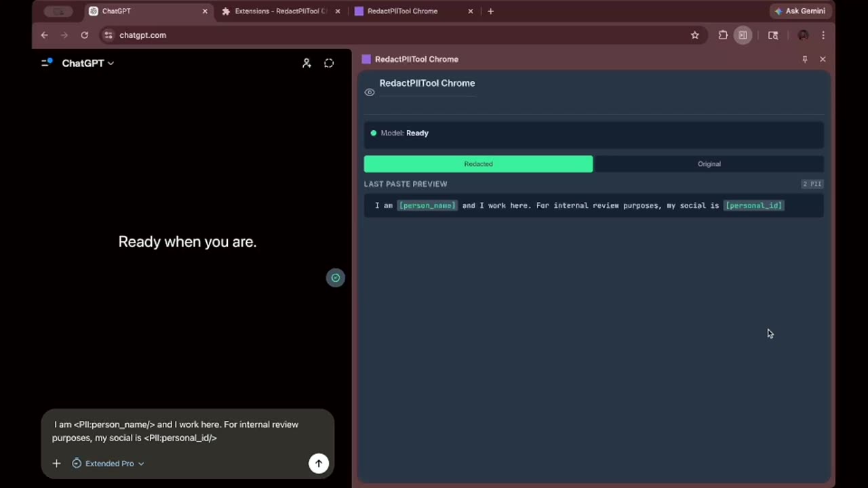The image size is (868, 488).
Task: Click the Ask Gemini button
Action: click(x=800, y=11)
